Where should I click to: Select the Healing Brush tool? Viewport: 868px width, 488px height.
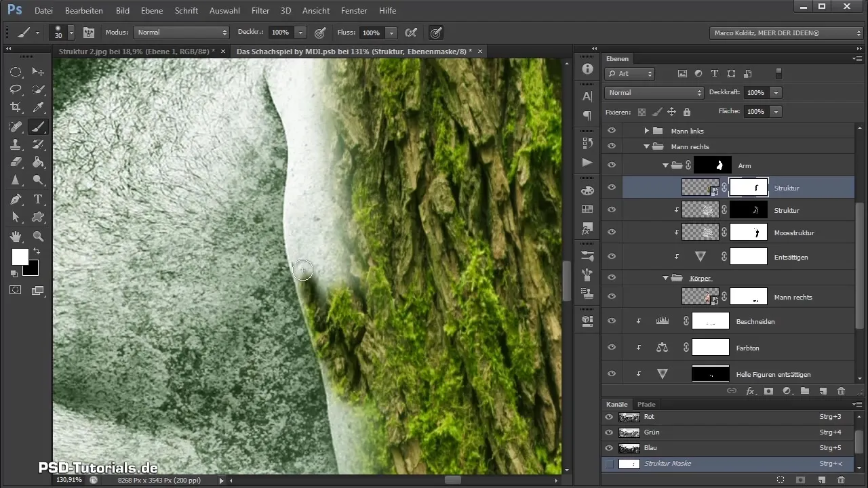tap(15, 127)
